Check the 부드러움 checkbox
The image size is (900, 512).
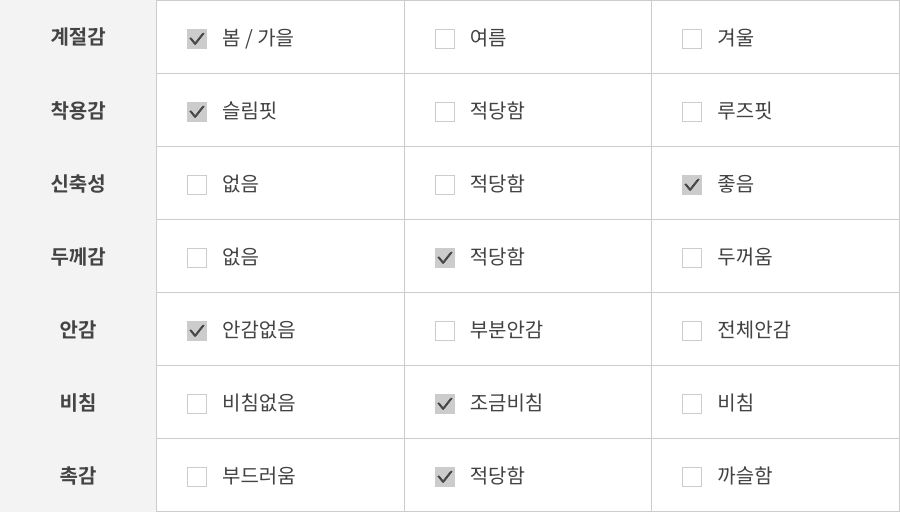coord(197,477)
